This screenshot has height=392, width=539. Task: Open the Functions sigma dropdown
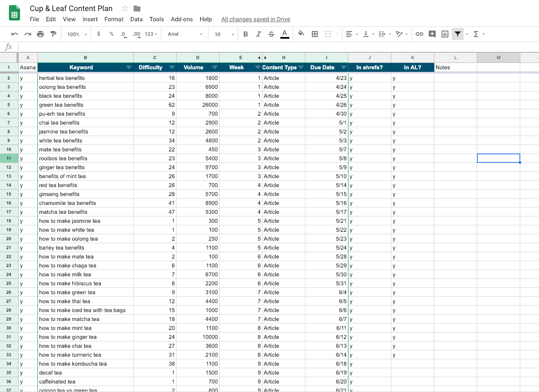click(x=478, y=34)
